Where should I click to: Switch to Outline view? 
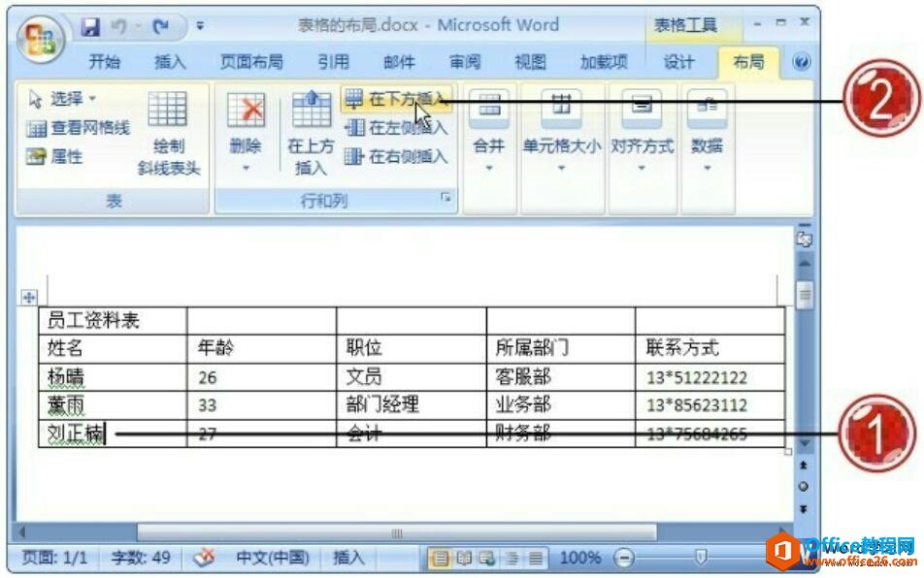pyautogui.click(x=511, y=558)
